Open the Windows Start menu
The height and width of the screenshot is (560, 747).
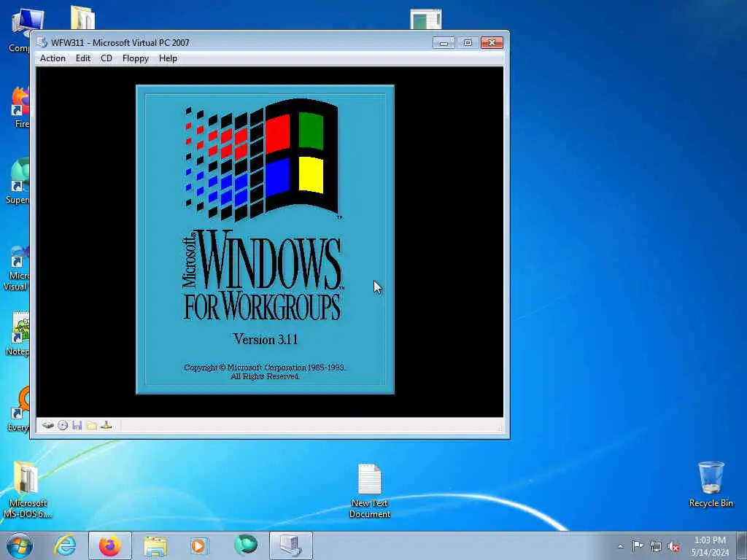20,545
